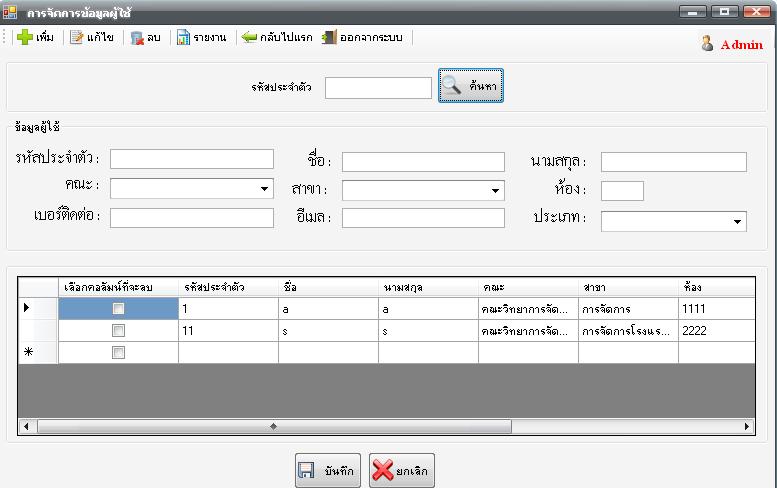
Task: Open the รายงาน (Report) toolbar icon
Action: point(183,38)
